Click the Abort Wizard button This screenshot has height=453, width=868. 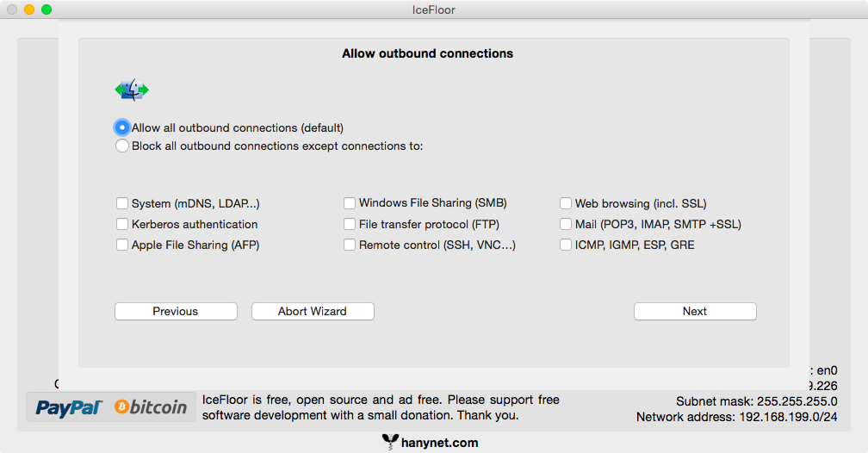(313, 312)
